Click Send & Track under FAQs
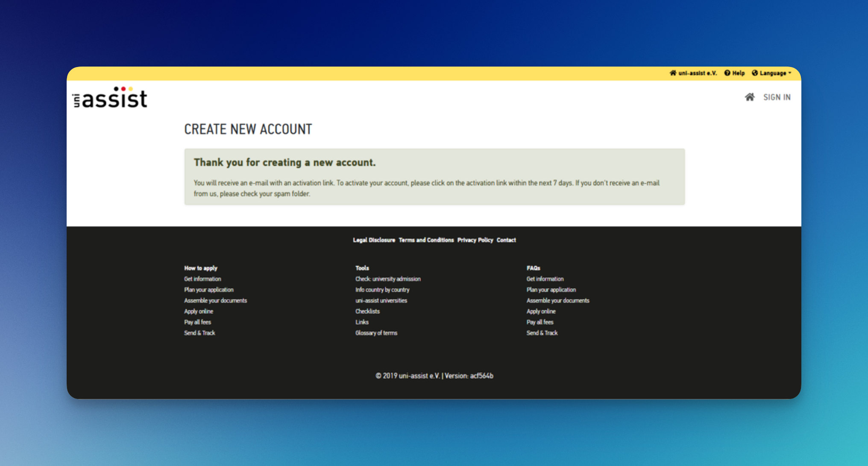This screenshot has height=466, width=868. 542,333
